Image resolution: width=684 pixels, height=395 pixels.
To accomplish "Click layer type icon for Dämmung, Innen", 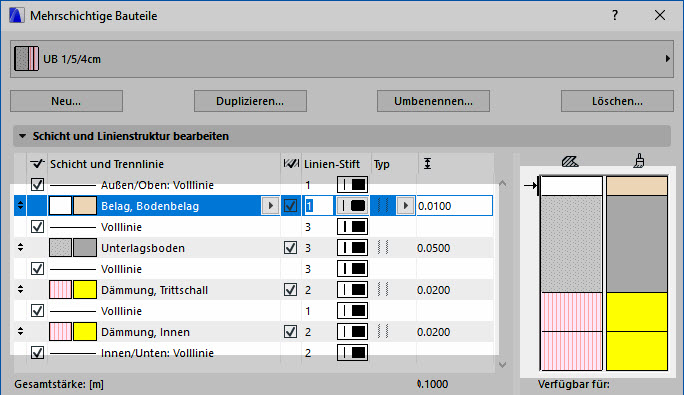I will (383, 331).
